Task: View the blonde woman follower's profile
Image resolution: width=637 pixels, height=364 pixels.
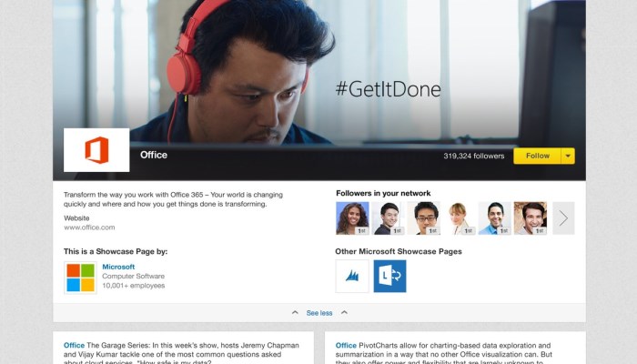Action: coord(460,218)
